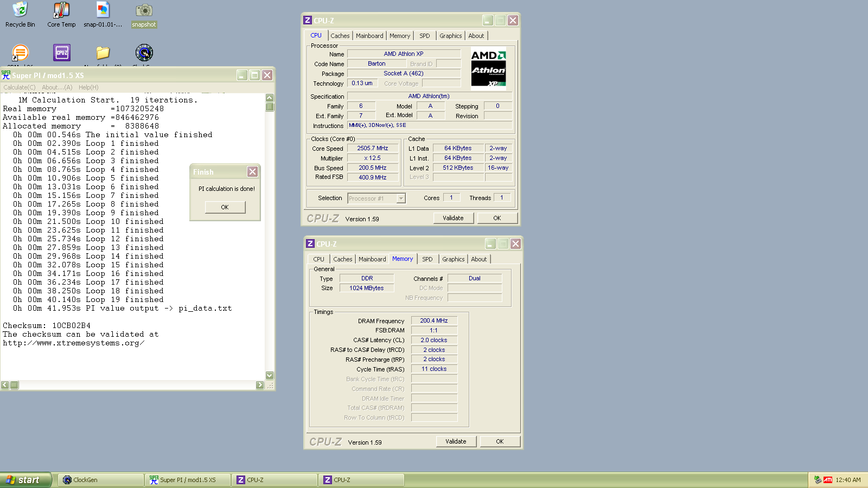
Task: Click Validate in bottom CPU-Z window
Action: 456,441
